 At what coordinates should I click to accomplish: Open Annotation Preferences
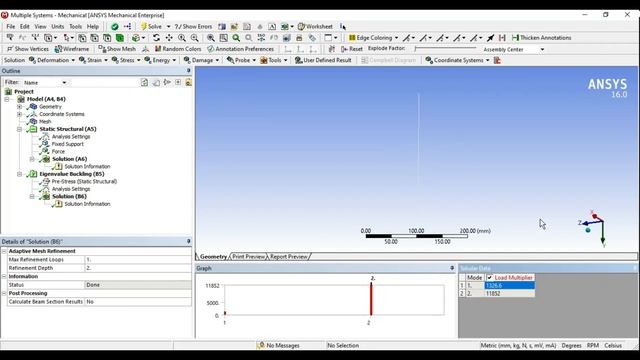coord(240,49)
